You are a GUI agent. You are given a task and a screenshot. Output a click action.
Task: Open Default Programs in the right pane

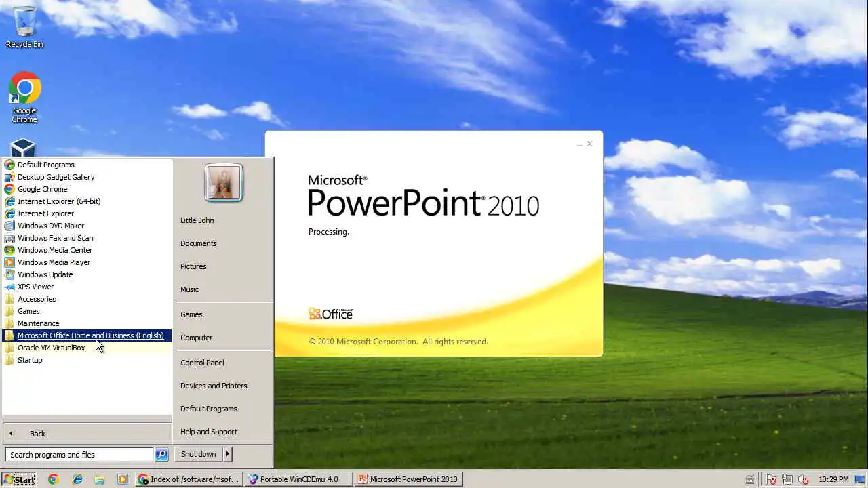208,409
